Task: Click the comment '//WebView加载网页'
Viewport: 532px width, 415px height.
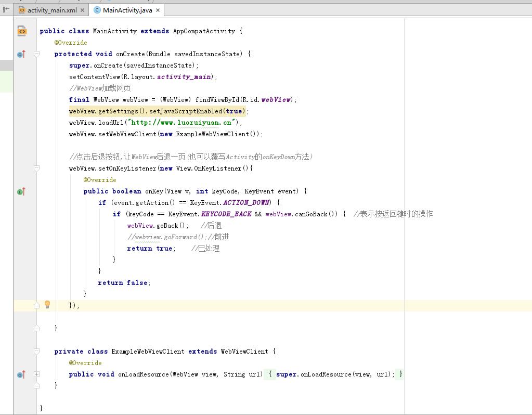Action: (x=100, y=88)
